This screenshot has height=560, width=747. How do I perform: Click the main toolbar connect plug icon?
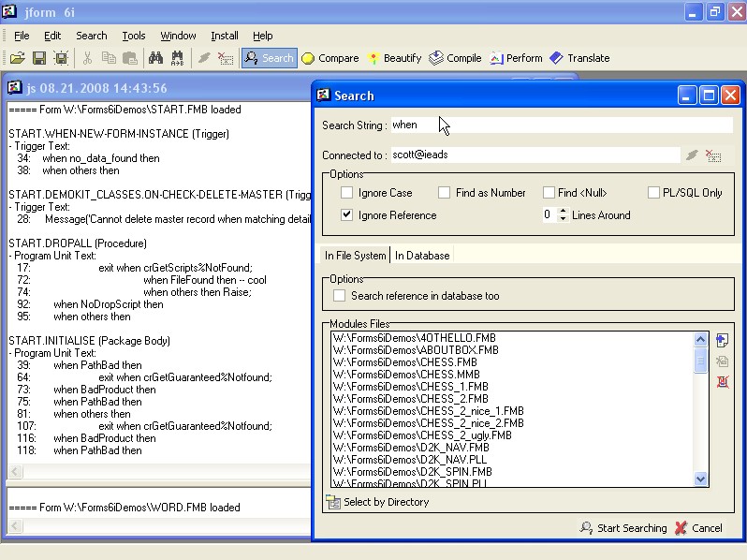(204, 58)
